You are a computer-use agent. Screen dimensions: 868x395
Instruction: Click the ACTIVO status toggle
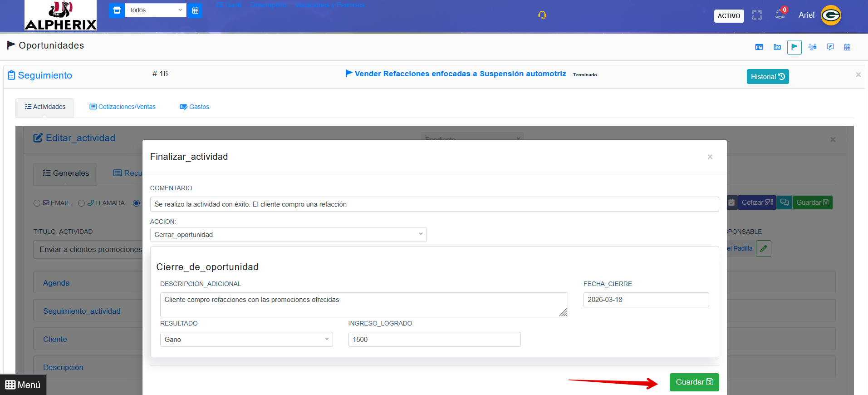coord(729,16)
